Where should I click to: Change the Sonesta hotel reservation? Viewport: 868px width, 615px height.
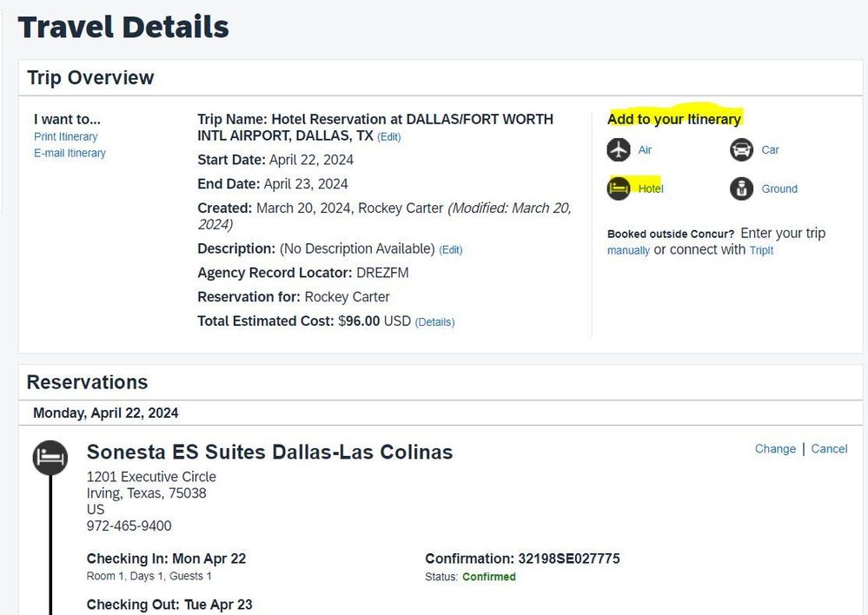775,449
